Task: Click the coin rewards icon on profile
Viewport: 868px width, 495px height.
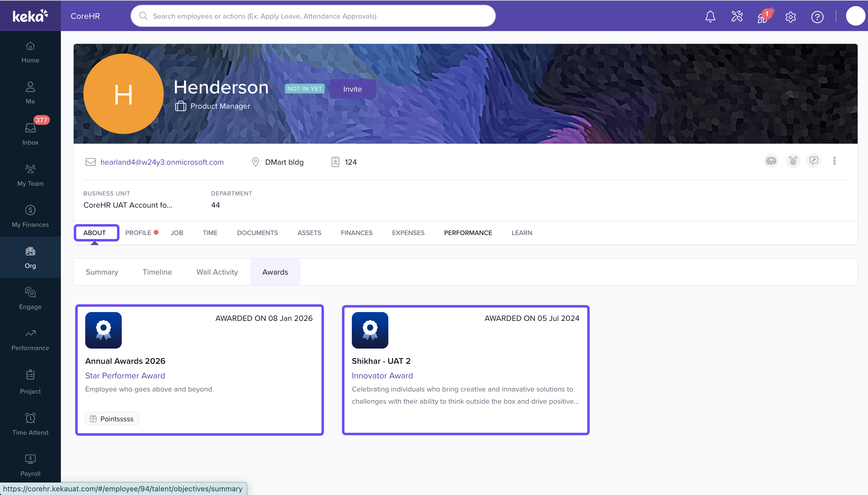Action: coord(771,161)
